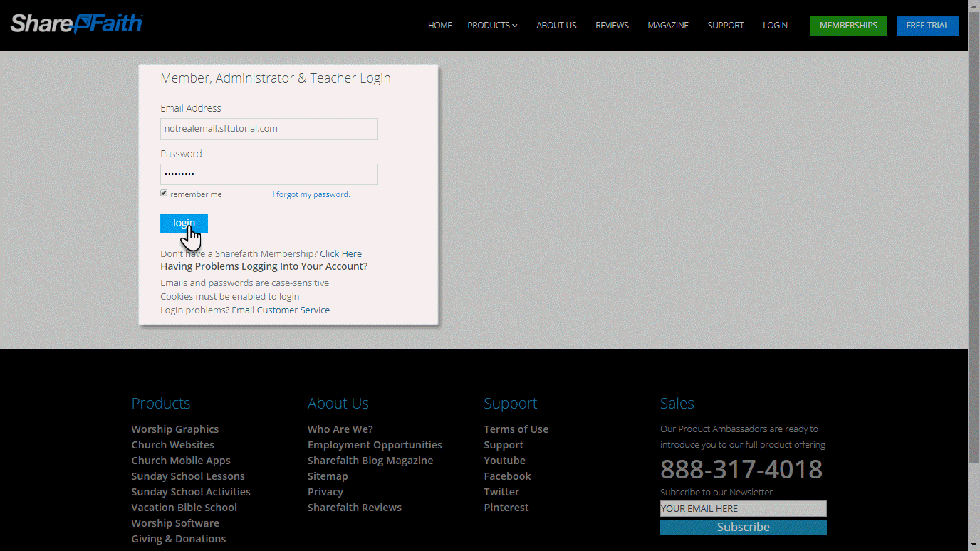Open the Privacy footer link
The width and height of the screenshot is (980, 551).
(x=325, y=492)
